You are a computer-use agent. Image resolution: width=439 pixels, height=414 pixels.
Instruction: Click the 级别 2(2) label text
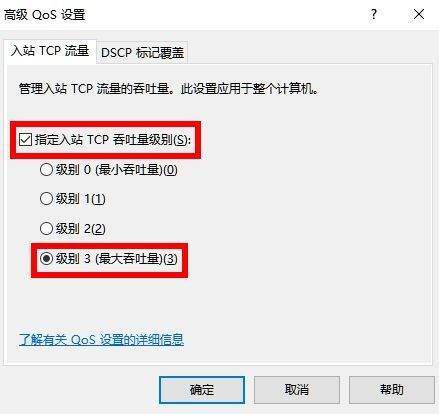pos(80,229)
